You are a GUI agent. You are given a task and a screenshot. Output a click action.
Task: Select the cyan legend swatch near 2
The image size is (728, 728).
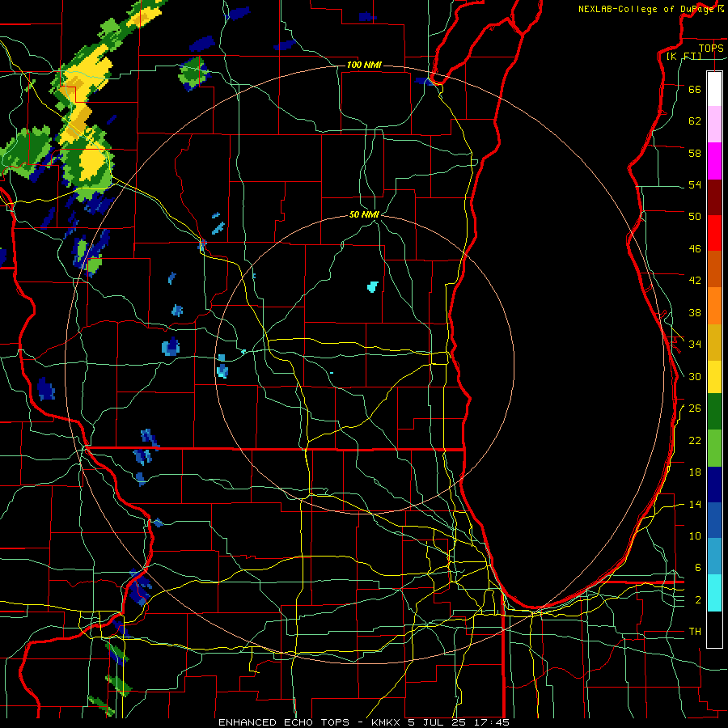pos(714,593)
